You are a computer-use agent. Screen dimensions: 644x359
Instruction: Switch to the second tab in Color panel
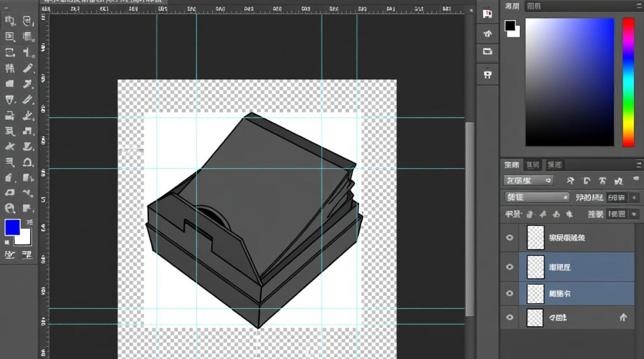[x=534, y=6]
